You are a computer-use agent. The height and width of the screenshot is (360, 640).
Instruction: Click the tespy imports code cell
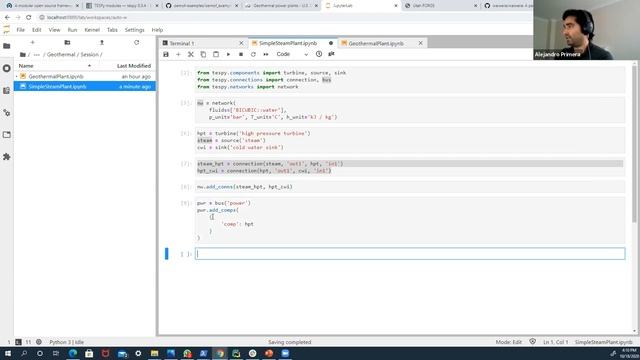coord(410,80)
